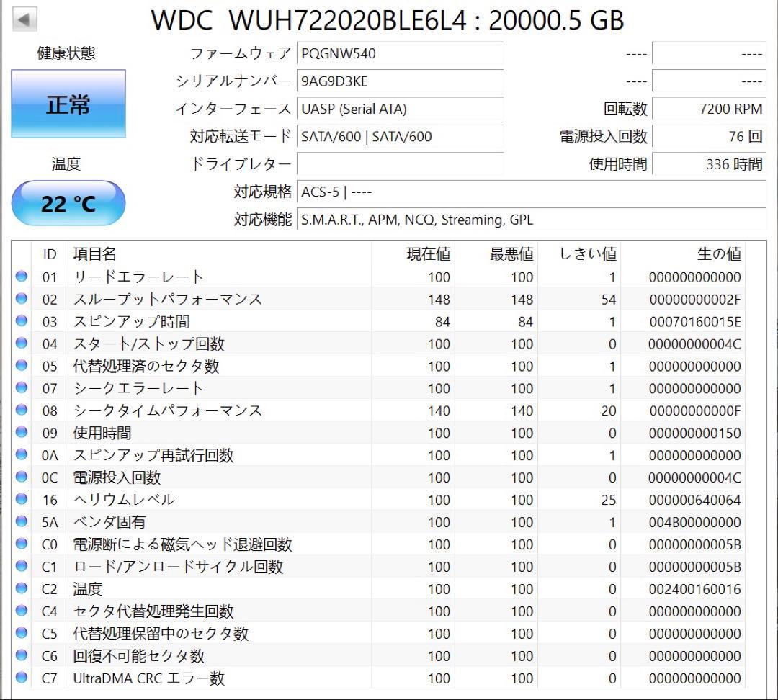Image resolution: width=778 pixels, height=700 pixels.
Task: Click the indicator next to 電源投入回数 attribute 0C
Action: [22, 477]
